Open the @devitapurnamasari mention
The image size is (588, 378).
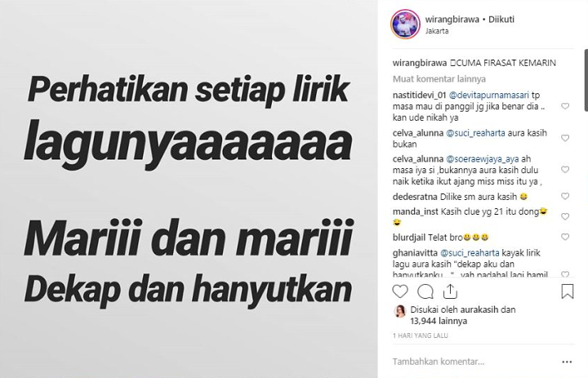point(488,96)
